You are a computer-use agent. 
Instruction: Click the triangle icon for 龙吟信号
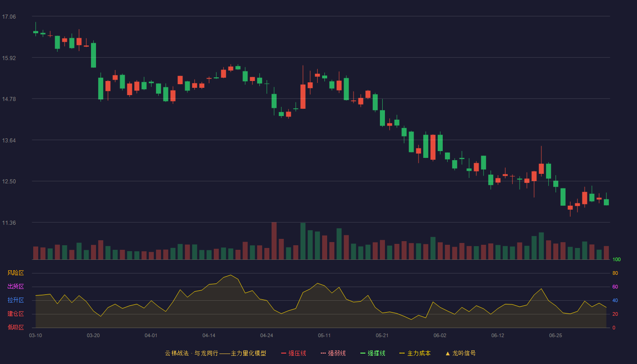coord(448,353)
